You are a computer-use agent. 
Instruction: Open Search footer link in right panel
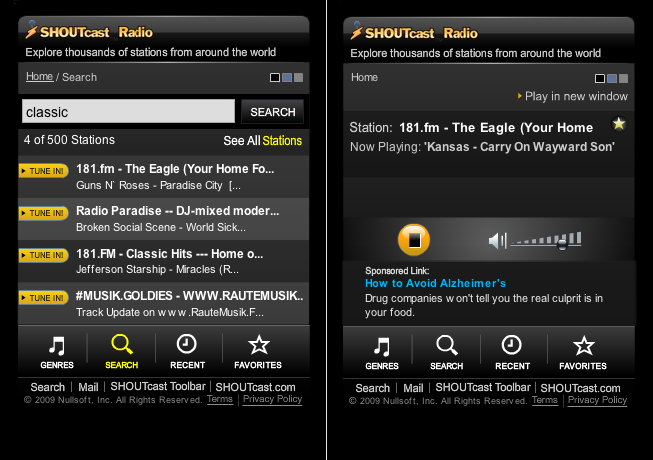click(x=372, y=388)
